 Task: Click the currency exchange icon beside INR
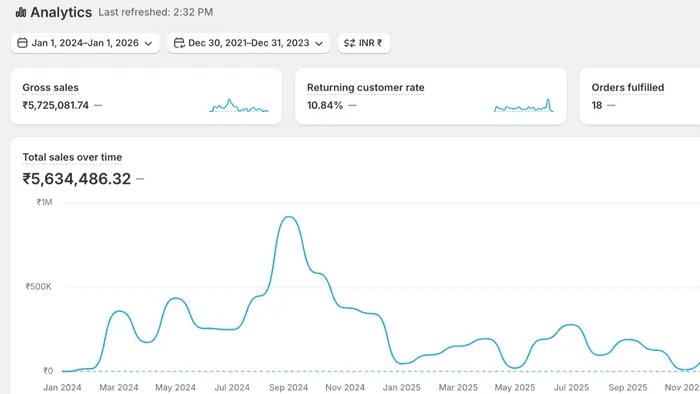coord(350,43)
